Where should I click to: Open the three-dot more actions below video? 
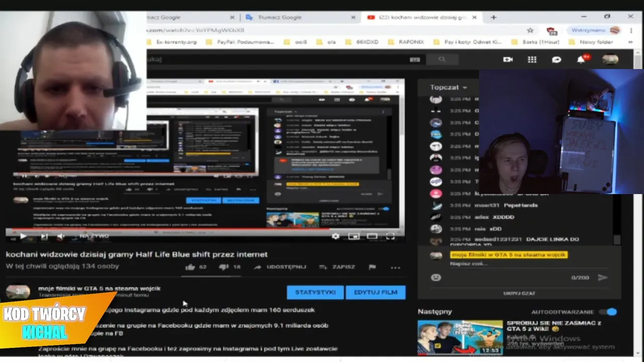[395, 267]
